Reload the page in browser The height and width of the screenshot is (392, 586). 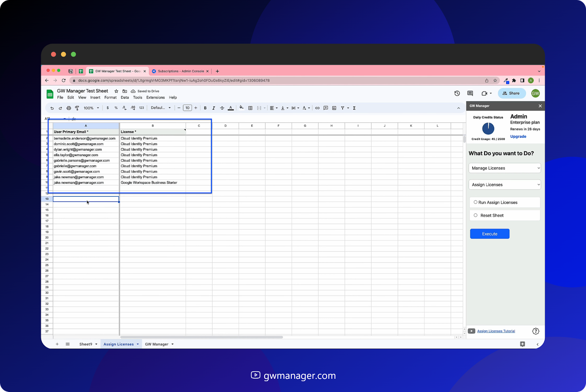64,81
